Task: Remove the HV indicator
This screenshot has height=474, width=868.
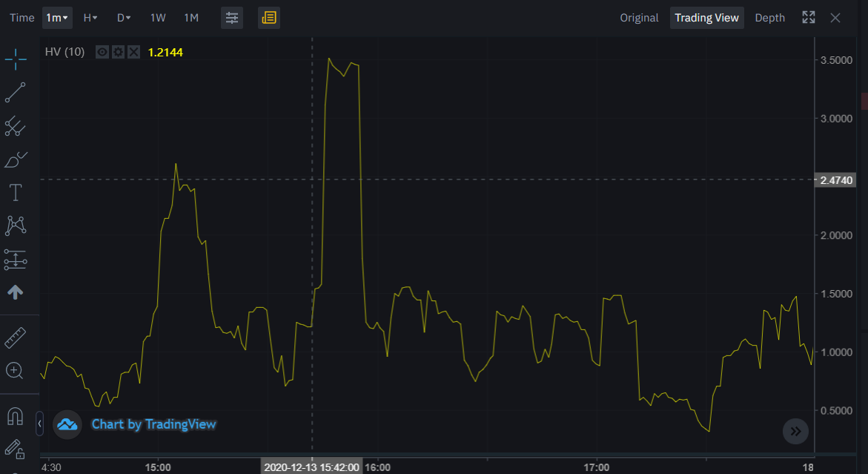Action: 133,52
